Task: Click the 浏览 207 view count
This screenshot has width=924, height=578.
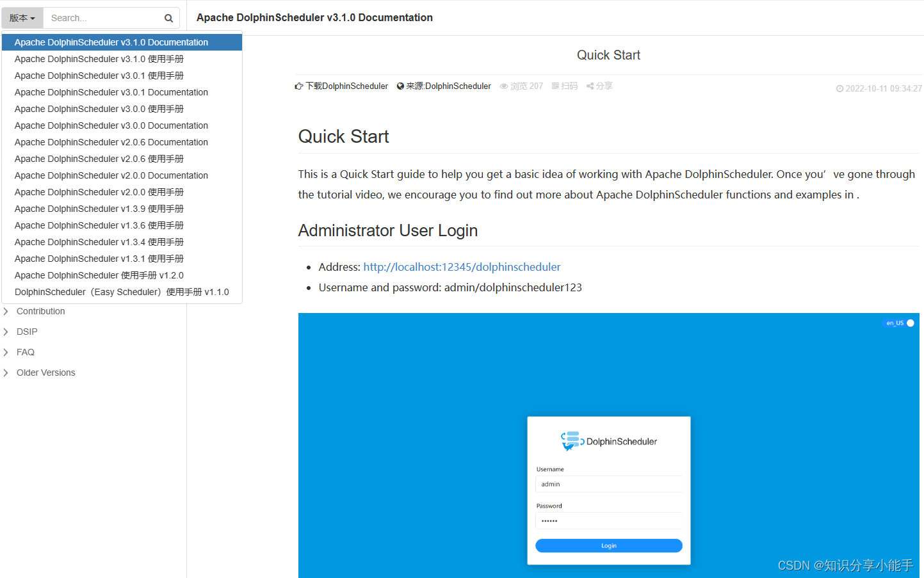Action: [x=521, y=86]
